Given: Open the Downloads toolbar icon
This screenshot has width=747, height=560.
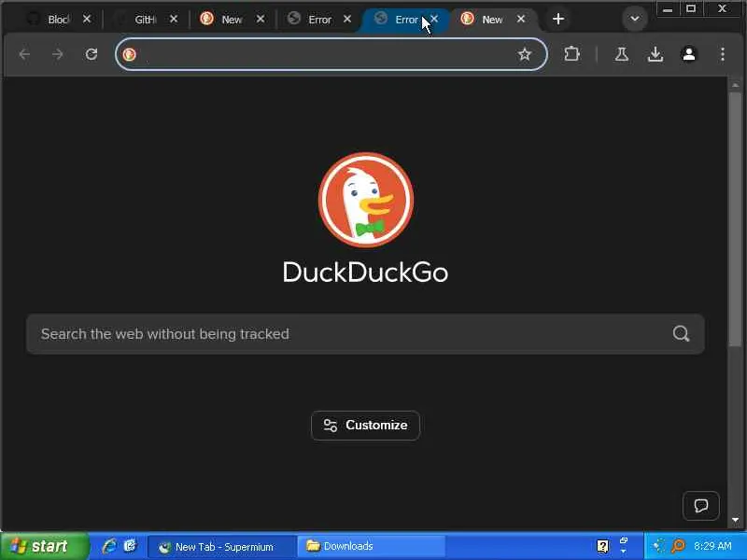Looking at the screenshot, I should [x=655, y=54].
